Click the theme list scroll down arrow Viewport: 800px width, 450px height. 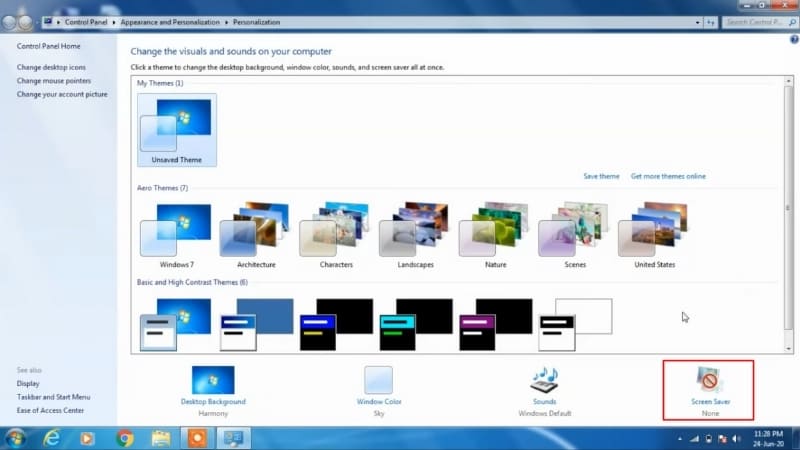point(789,348)
